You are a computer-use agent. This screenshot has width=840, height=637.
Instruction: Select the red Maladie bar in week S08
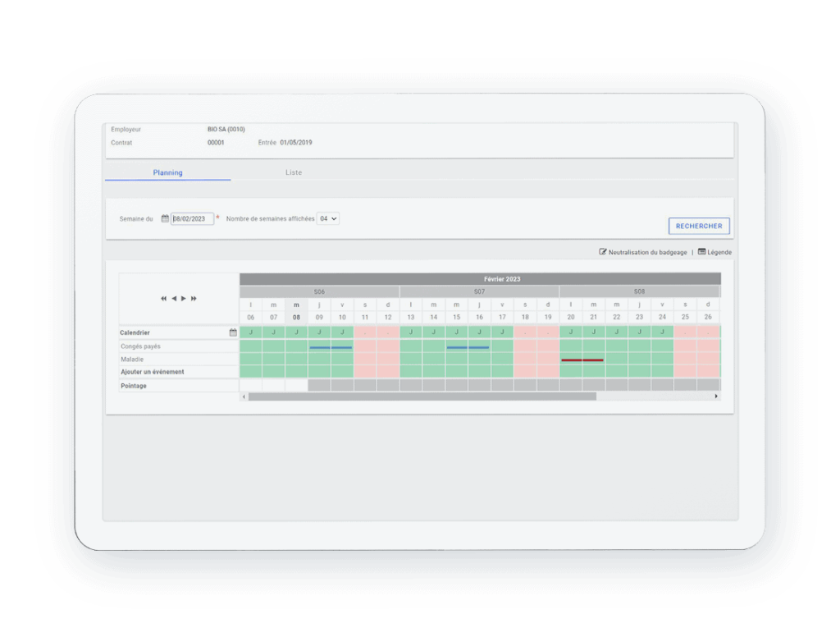(582, 360)
